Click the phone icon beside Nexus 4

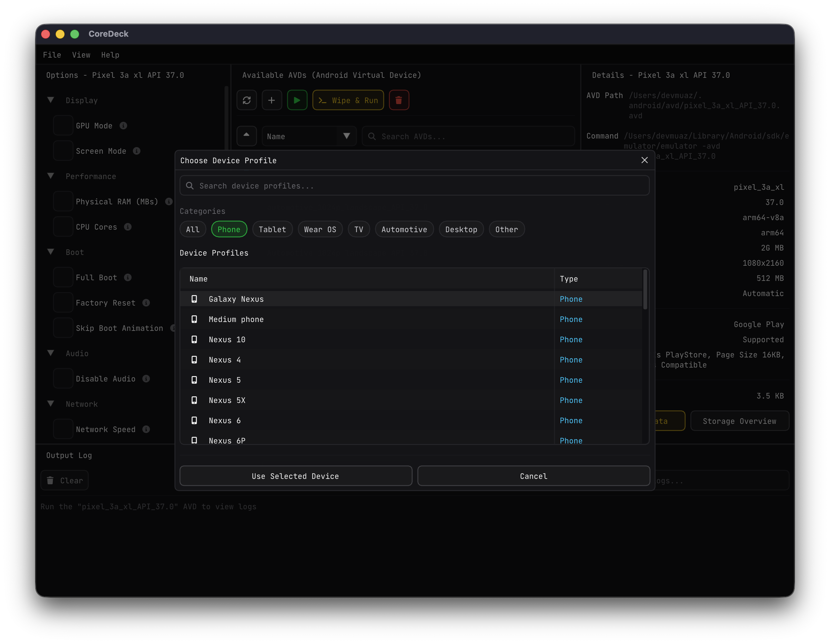[x=194, y=360]
